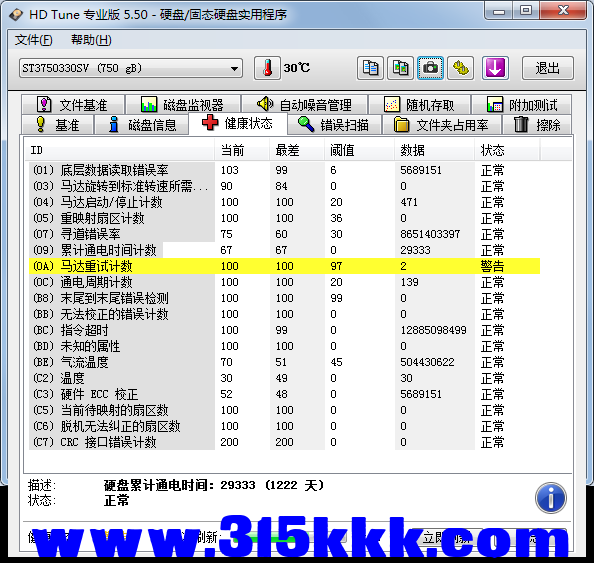Click the copy text to clipboard icon

[x=370, y=68]
